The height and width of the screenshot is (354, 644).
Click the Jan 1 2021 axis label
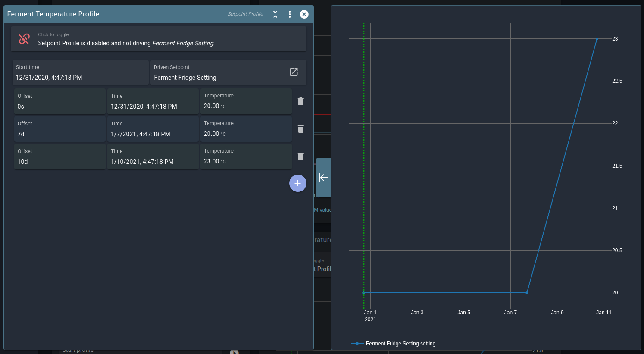pyautogui.click(x=370, y=316)
